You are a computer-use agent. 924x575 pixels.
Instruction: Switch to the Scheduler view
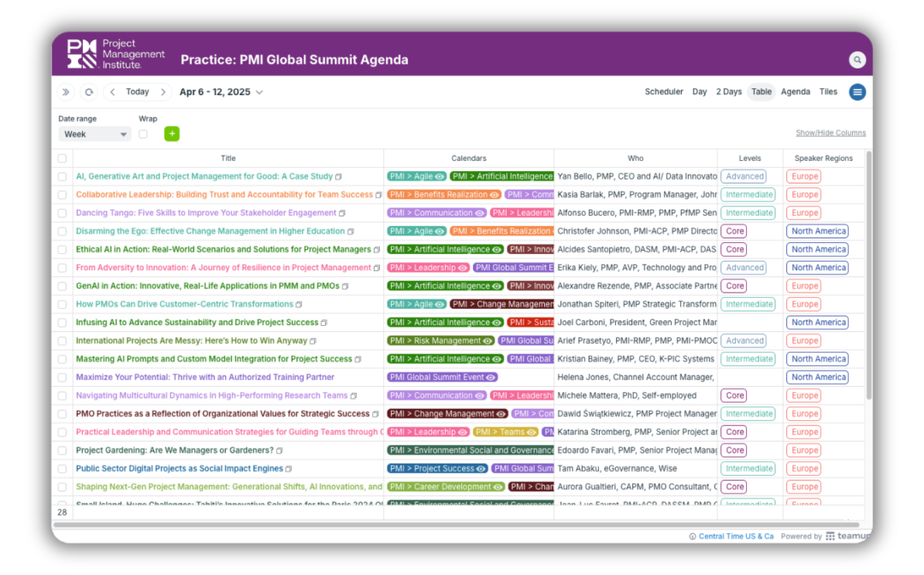(x=663, y=92)
